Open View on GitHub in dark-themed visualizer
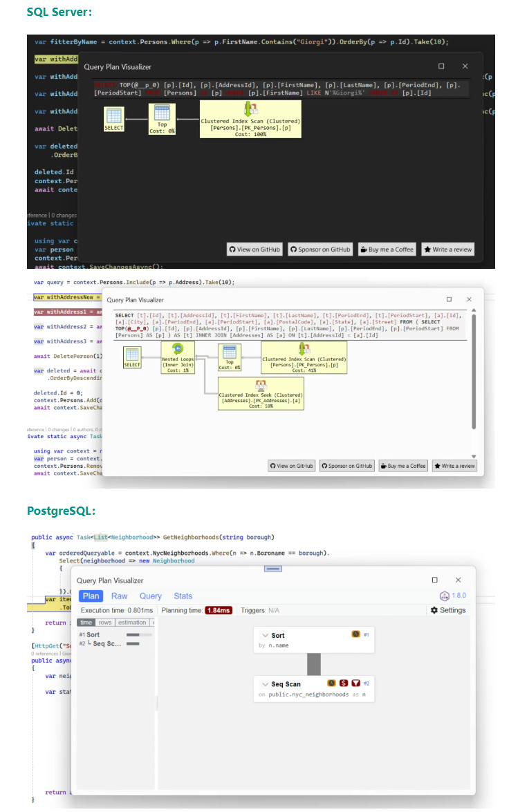Screen dimensions: 509x812 254,249
